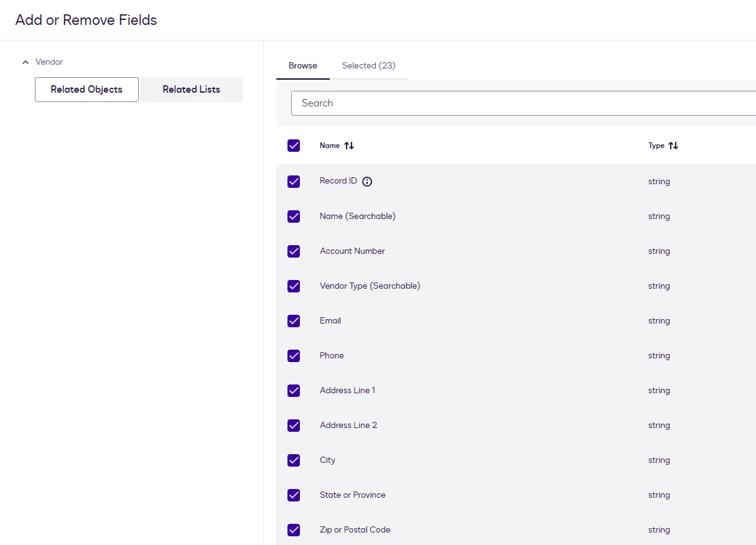Click the Vendor Type (Searchable) field name

pyautogui.click(x=370, y=286)
